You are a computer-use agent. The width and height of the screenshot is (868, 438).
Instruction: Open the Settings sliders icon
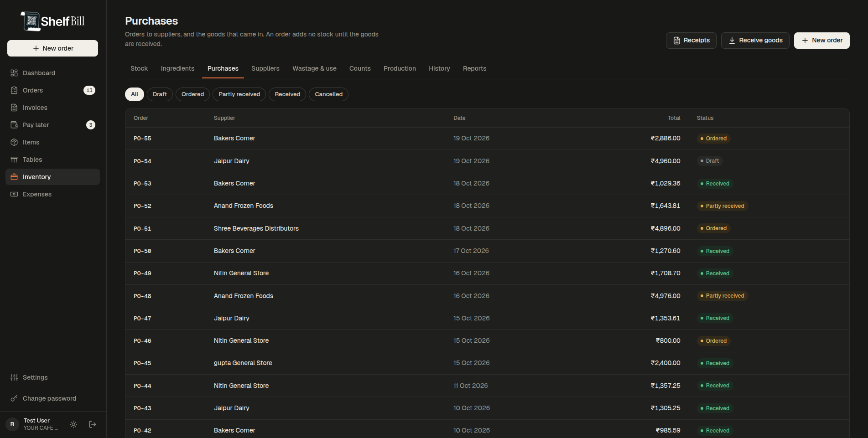[14, 377]
